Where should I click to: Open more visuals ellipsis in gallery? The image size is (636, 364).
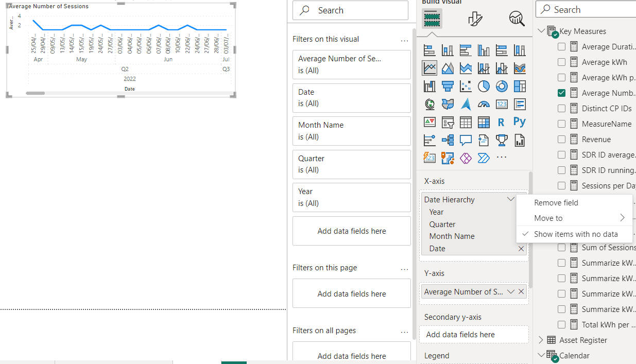pyautogui.click(x=502, y=158)
